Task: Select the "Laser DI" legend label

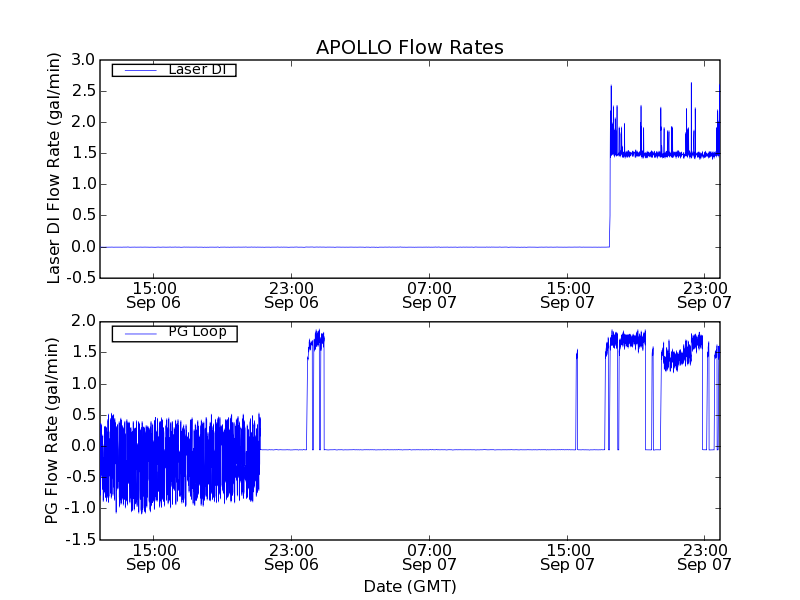Action: click(x=197, y=69)
